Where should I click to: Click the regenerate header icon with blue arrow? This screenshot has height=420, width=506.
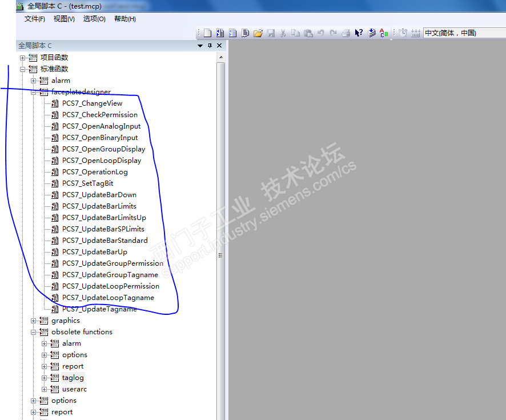[372, 33]
